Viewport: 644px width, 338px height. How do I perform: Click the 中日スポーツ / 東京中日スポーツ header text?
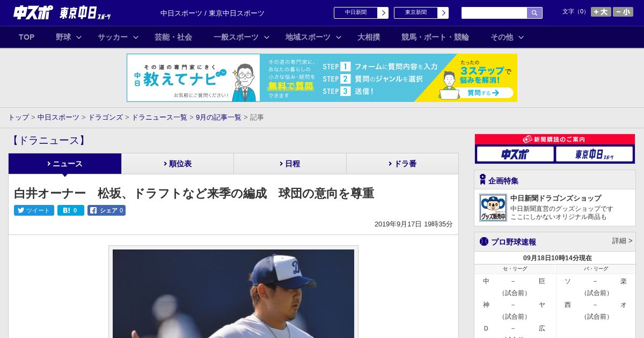[213, 13]
